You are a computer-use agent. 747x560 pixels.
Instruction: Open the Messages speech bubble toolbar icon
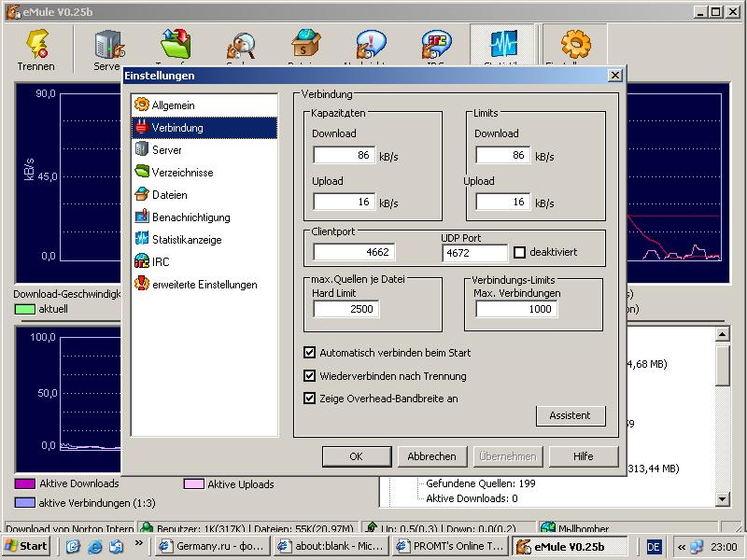point(371,45)
